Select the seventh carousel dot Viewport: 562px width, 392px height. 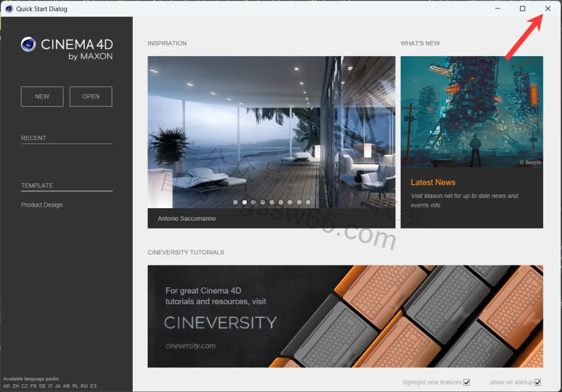click(290, 203)
